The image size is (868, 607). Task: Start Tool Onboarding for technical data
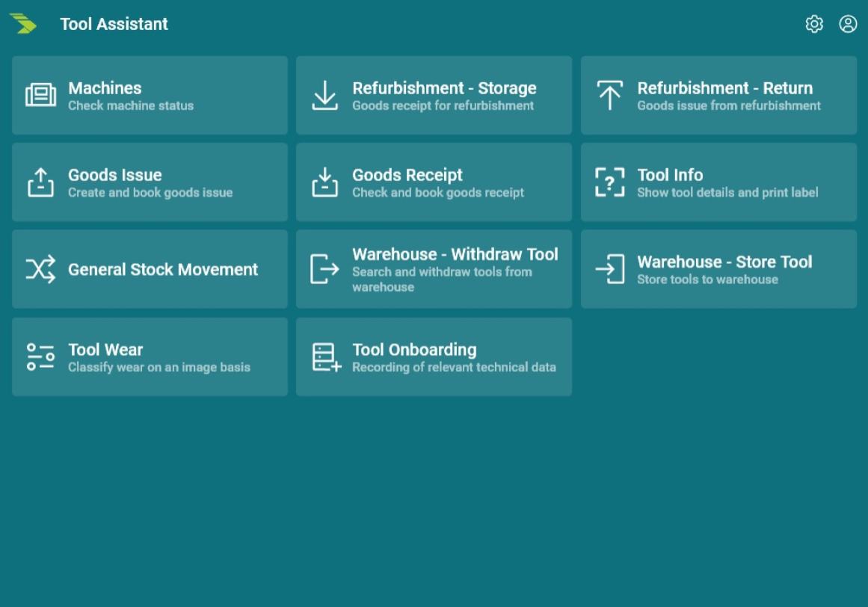coord(434,356)
